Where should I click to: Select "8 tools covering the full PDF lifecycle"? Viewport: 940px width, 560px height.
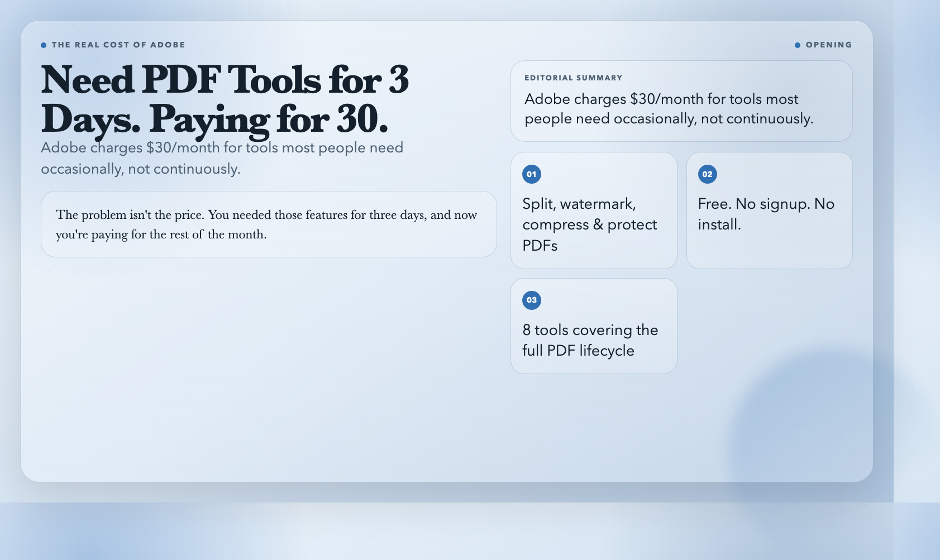pyautogui.click(x=590, y=340)
